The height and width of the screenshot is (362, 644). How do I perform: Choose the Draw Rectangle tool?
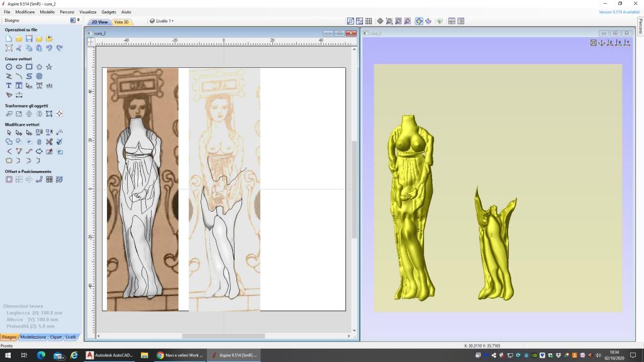[x=29, y=67]
